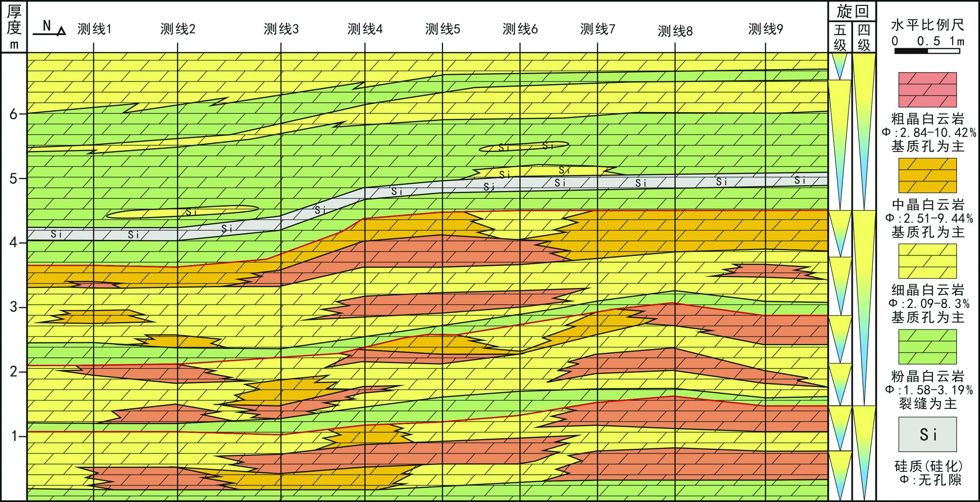The image size is (980, 502).
Task: Click the 测线9 survey line label
Action: pyautogui.click(x=765, y=29)
